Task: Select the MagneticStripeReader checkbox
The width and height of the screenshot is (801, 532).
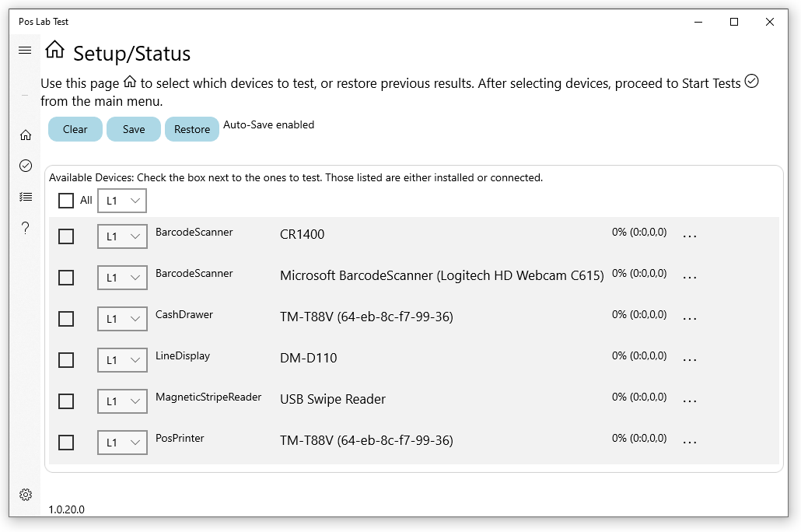Action: pyautogui.click(x=66, y=401)
